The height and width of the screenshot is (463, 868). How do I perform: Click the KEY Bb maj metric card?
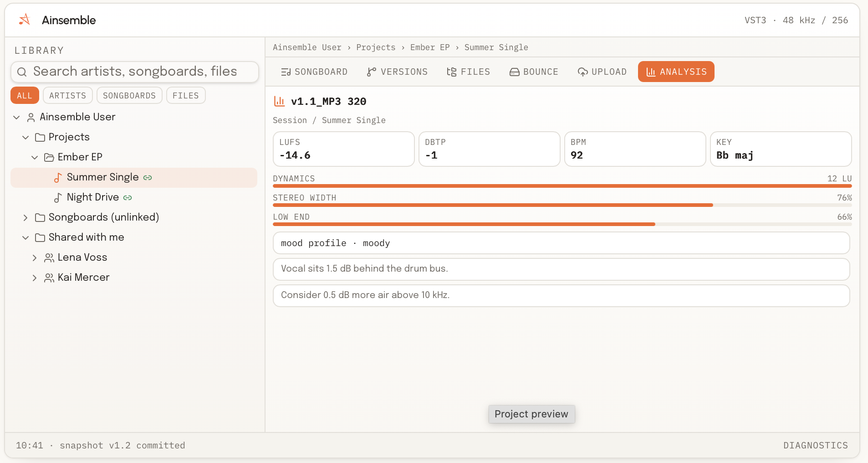pos(781,149)
